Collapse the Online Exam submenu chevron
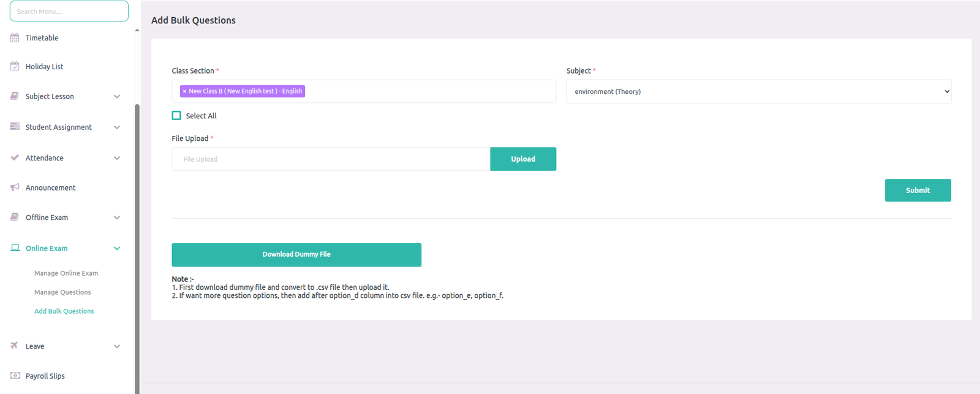The width and height of the screenshot is (980, 394). tap(117, 248)
